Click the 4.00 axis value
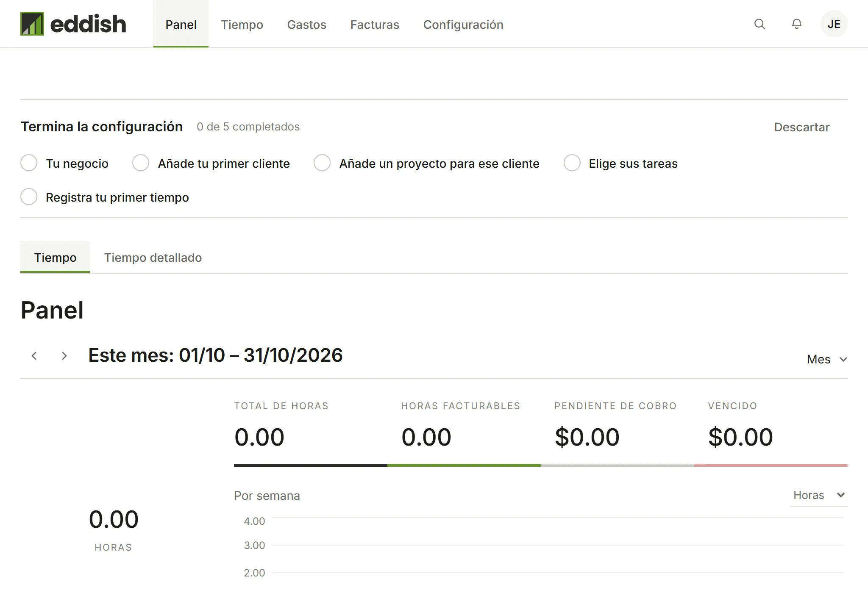This screenshot has height=593, width=868. 254,521
